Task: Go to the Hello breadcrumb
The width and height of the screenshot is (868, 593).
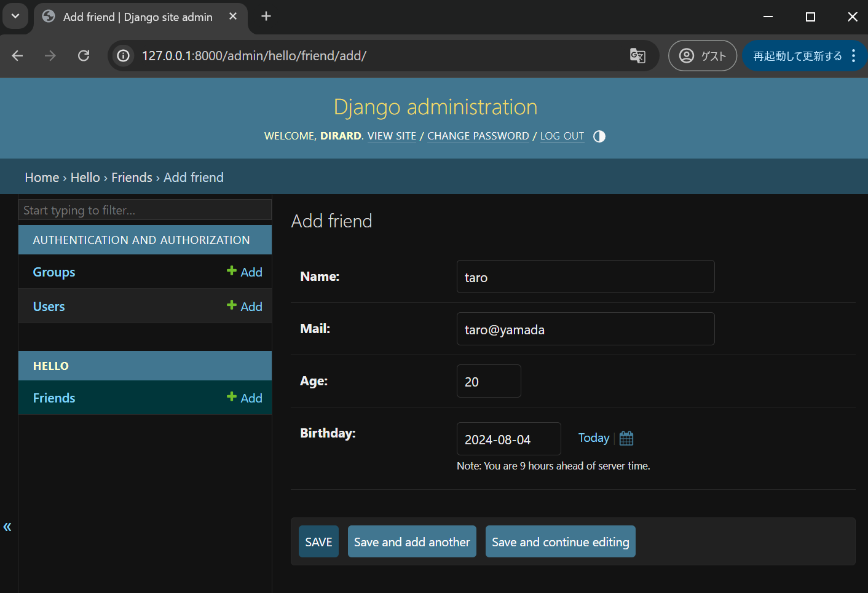Action: pyautogui.click(x=85, y=178)
